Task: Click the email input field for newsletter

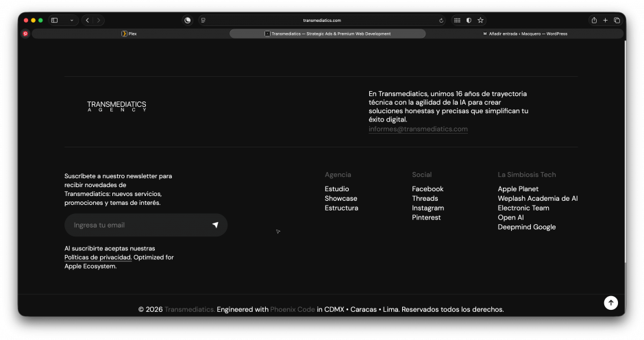Action: coord(137,225)
